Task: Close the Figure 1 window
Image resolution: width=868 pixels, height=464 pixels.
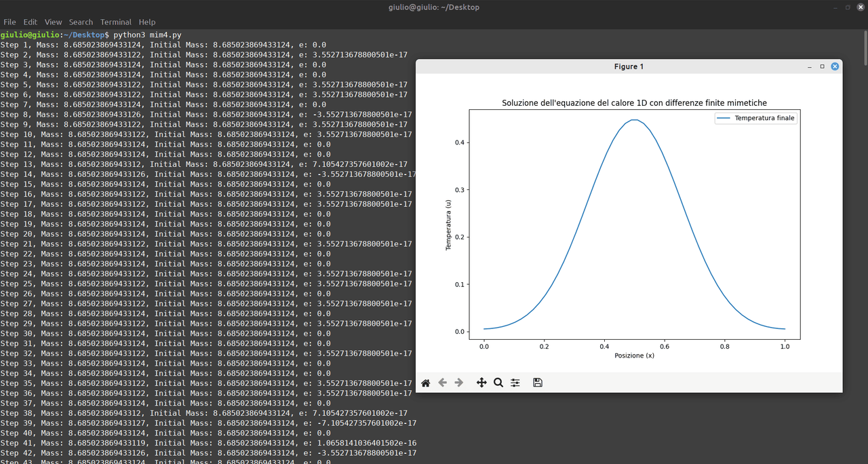Action: tap(835, 66)
